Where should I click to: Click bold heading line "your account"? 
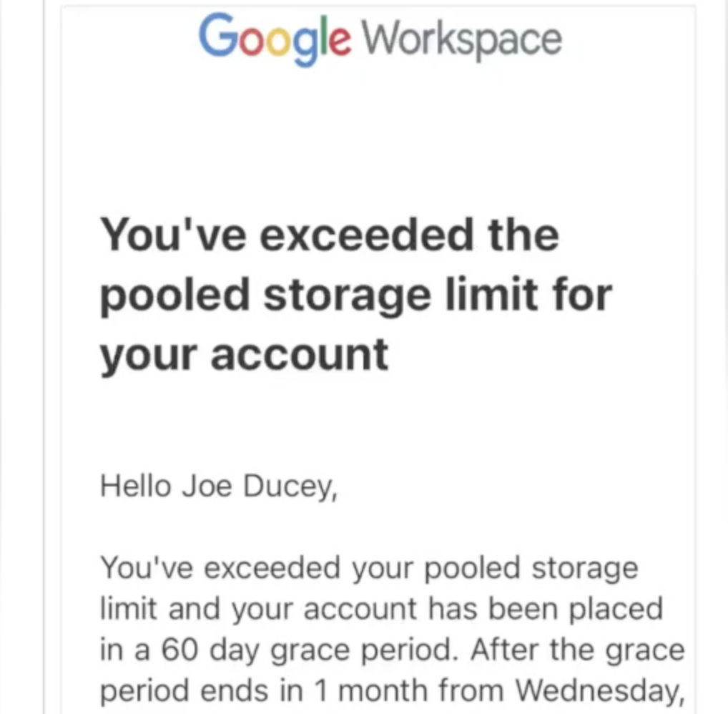coord(244,353)
